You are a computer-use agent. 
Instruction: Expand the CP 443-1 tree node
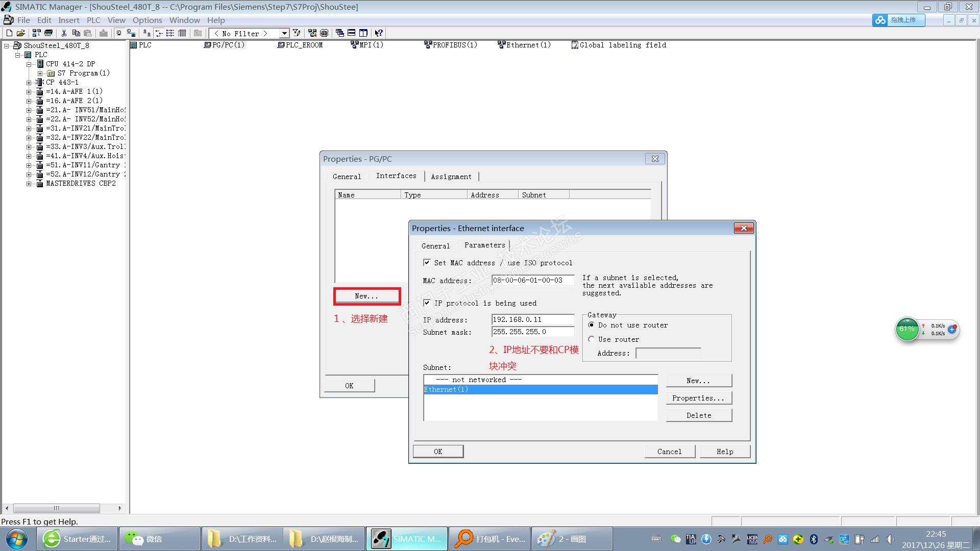[x=29, y=82]
